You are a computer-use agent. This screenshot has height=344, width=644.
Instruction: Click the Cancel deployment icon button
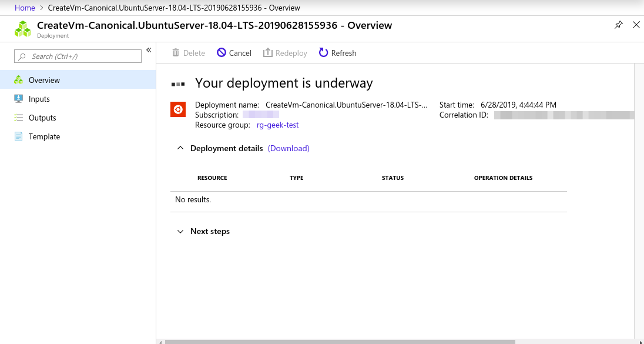(222, 52)
